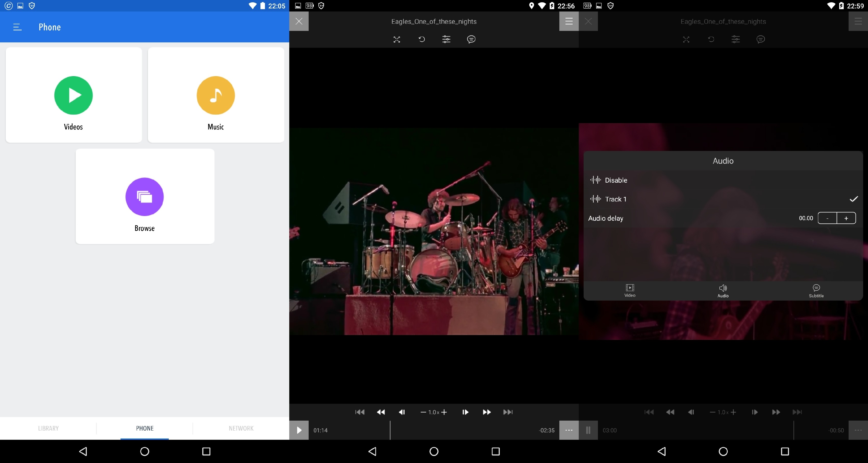Open the yellow Music note icon
The image size is (868, 463).
coord(216,95)
